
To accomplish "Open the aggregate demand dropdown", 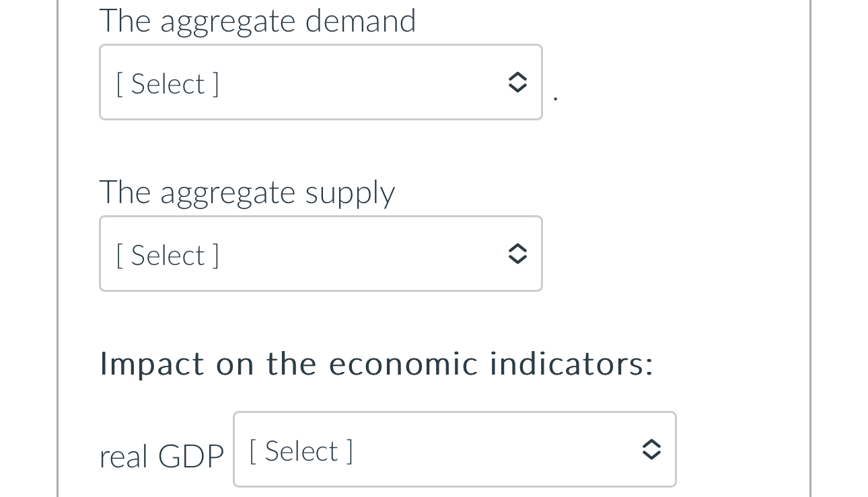I will tap(320, 82).
